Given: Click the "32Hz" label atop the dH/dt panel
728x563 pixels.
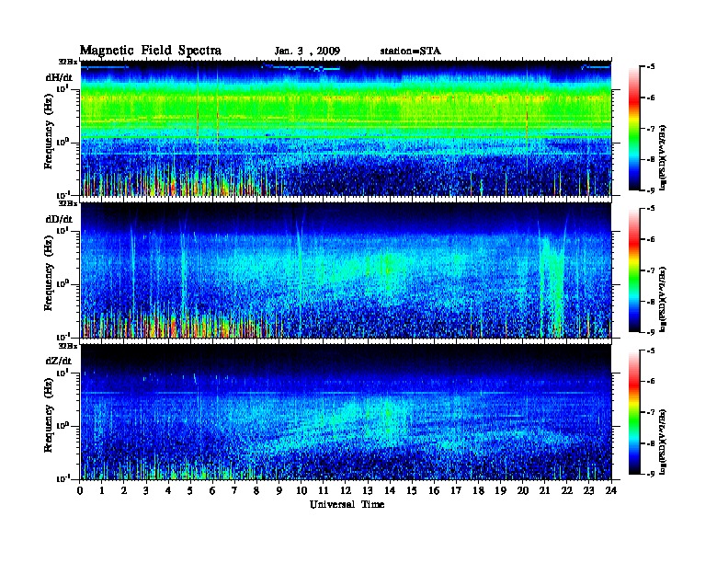Looking at the screenshot, I should 68,62.
